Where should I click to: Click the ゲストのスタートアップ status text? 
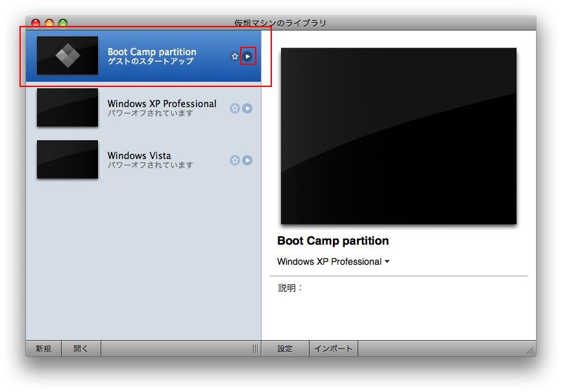pyautogui.click(x=151, y=61)
